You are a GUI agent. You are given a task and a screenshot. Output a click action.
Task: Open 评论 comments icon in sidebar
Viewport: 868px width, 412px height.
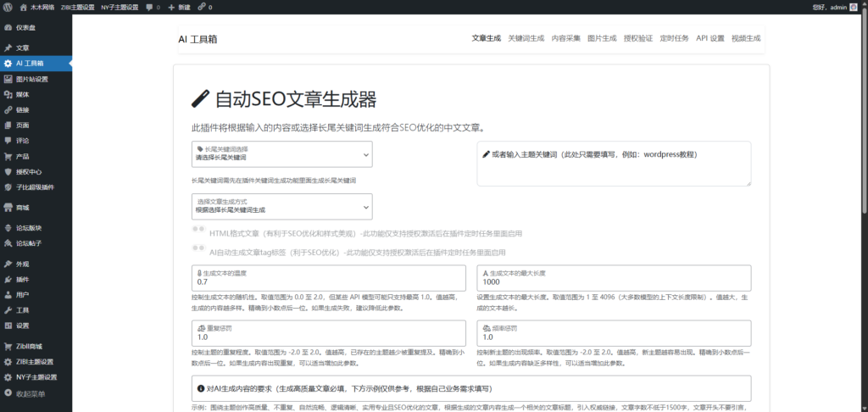pos(8,141)
